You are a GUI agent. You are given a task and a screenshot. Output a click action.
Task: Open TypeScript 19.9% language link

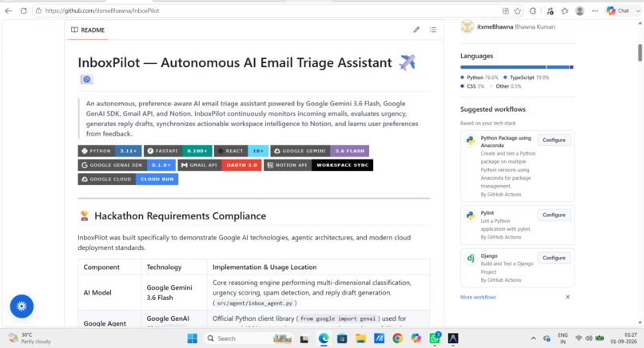click(526, 77)
